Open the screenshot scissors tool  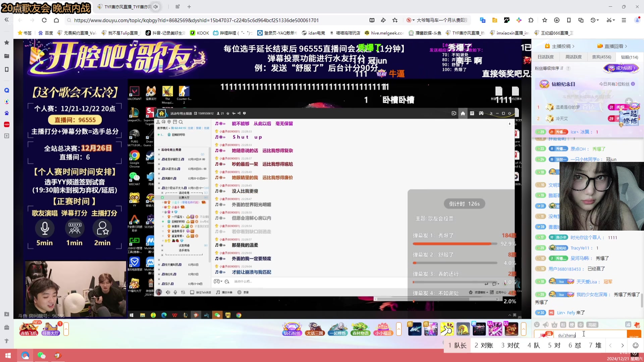click(x=609, y=20)
